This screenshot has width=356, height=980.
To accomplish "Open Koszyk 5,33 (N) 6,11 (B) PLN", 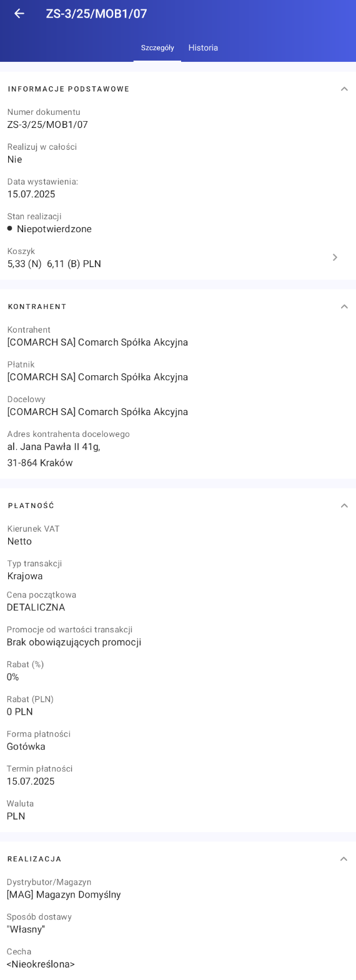I will (x=178, y=257).
